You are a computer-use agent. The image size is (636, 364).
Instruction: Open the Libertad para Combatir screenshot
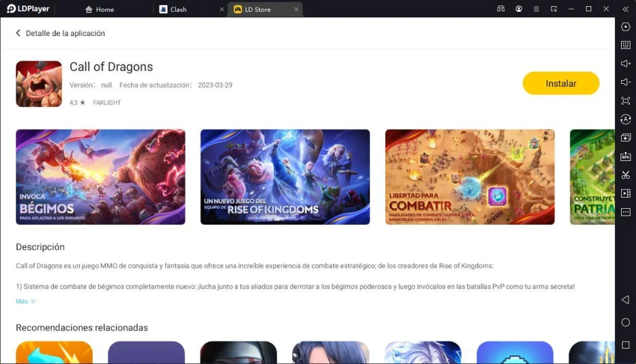[470, 177]
